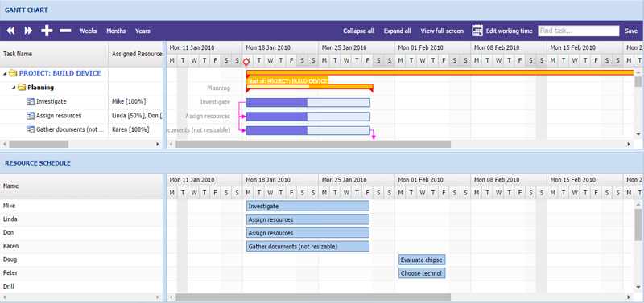This screenshot has height=303, width=644.
Task: Select the PROJECT: BUILD DEVICE task row
Action: pyautogui.click(x=81, y=74)
